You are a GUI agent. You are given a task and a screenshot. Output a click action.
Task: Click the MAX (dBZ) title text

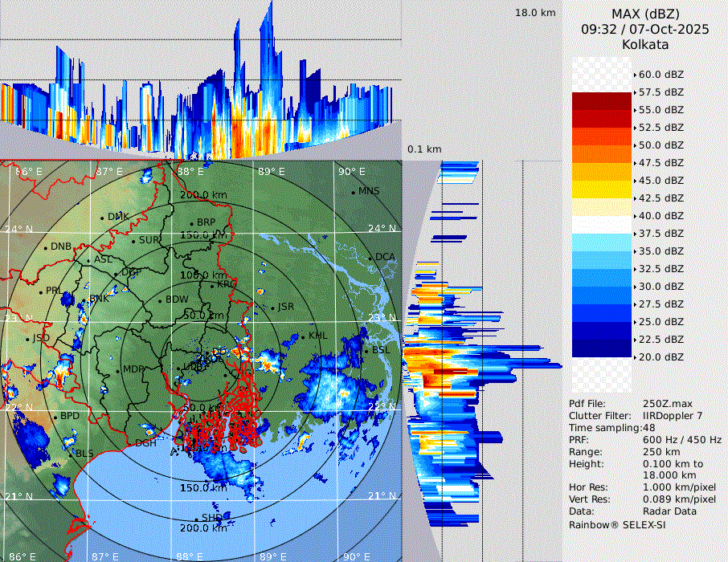[645, 14]
